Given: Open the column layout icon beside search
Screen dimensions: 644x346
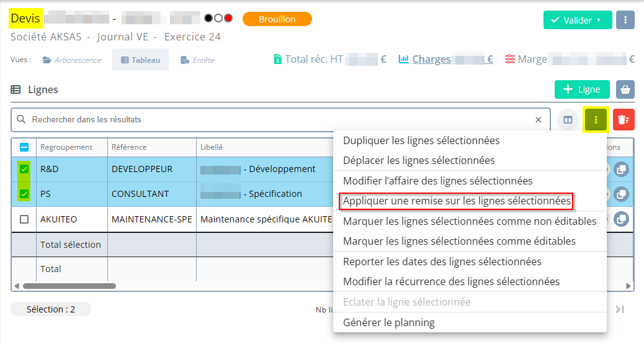Looking at the screenshot, I should [568, 119].
